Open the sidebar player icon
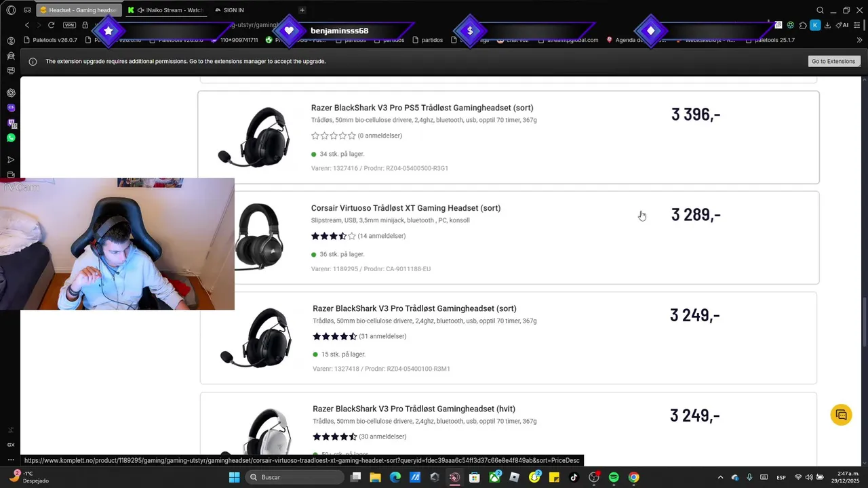The image size is (868, 488). click(x=11, y=160)
